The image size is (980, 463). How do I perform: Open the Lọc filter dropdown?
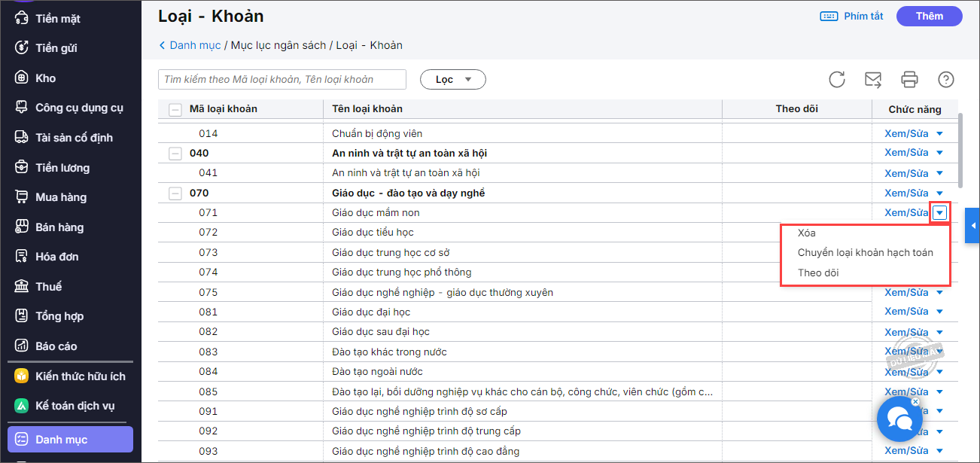pyautogui.click(x=453, y=79)
